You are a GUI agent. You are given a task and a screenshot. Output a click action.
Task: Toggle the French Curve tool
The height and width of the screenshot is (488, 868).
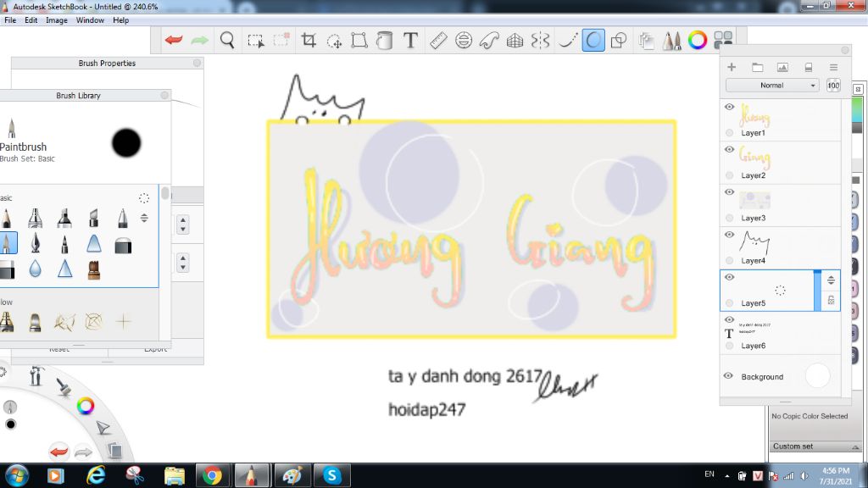point(489,40)
